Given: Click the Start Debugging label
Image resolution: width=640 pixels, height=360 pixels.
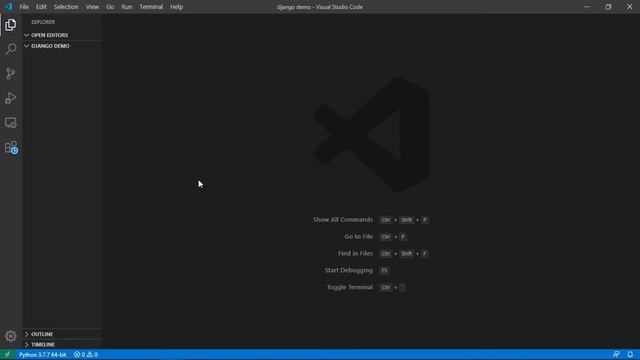Looking at the screenshot, I should 349,270.
